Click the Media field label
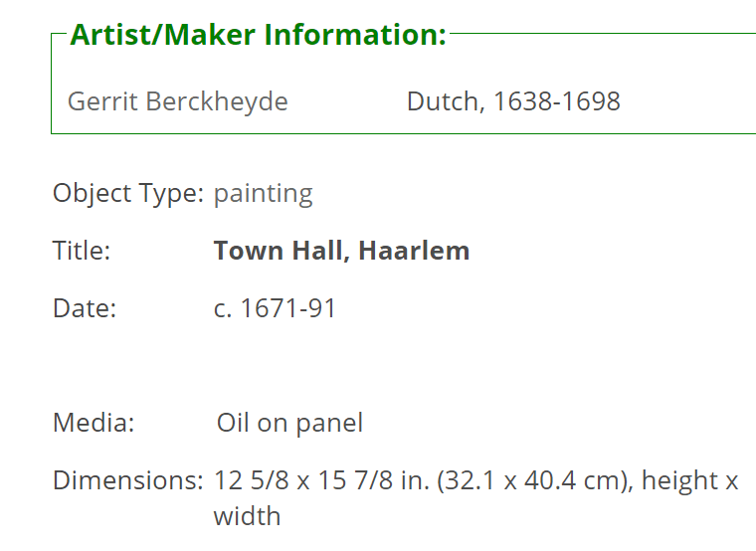Viewport: 756px width, 551px height. [94, 423]
